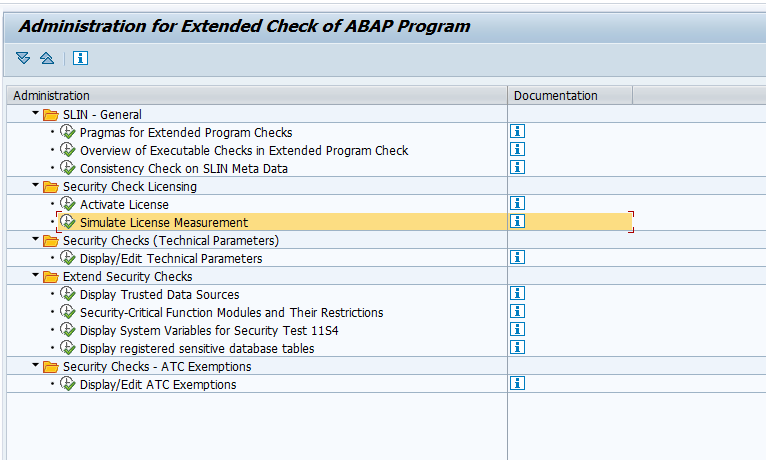Click the Administration column header
This screenshot has height=460, width=766.
coord(257,95)
